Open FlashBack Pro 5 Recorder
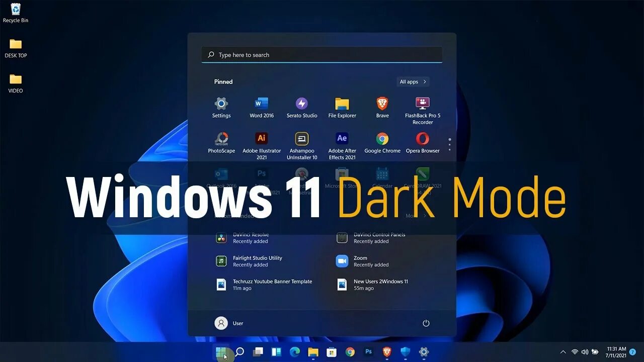This screenshot has height=362, width=644. pos(422,106)
